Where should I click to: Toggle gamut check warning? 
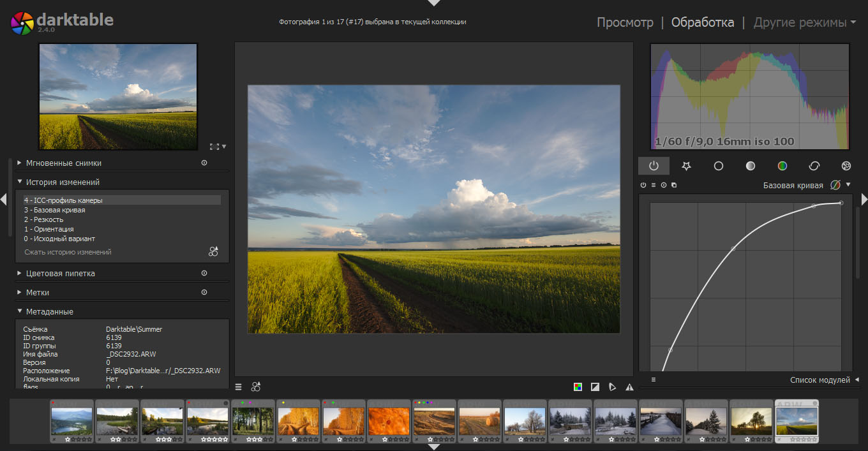coord(629,387)
